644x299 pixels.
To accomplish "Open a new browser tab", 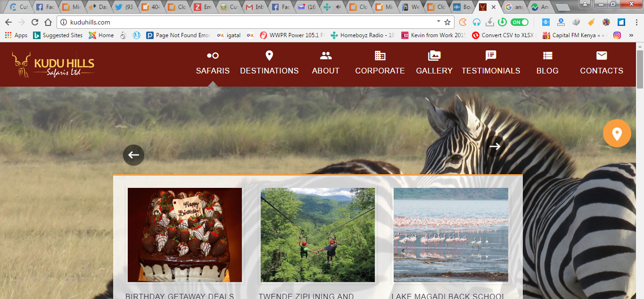I will click(562, 8).
